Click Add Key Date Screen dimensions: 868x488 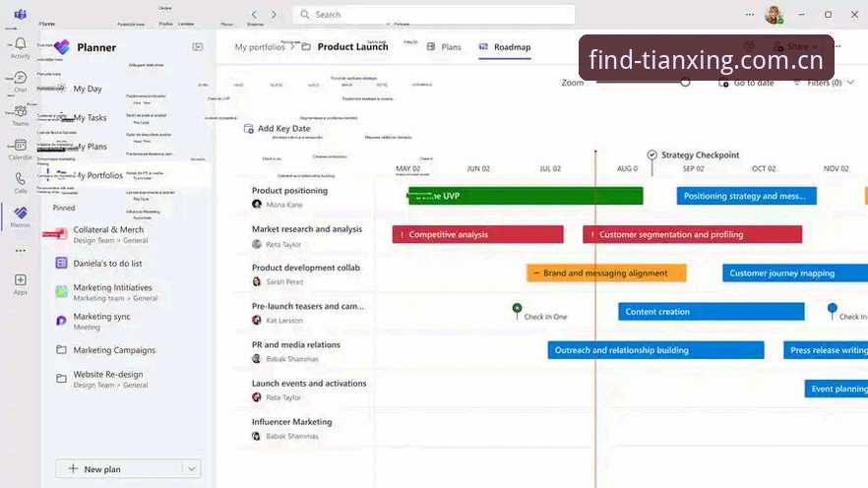278,128
